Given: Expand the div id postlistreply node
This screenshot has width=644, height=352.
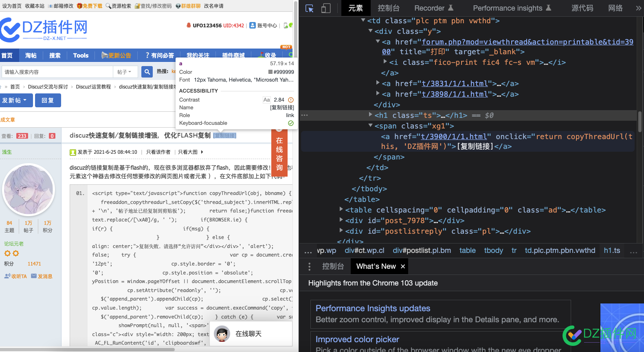Looking at the screenshot, I should pyautogui.click(x=341, y=231).
